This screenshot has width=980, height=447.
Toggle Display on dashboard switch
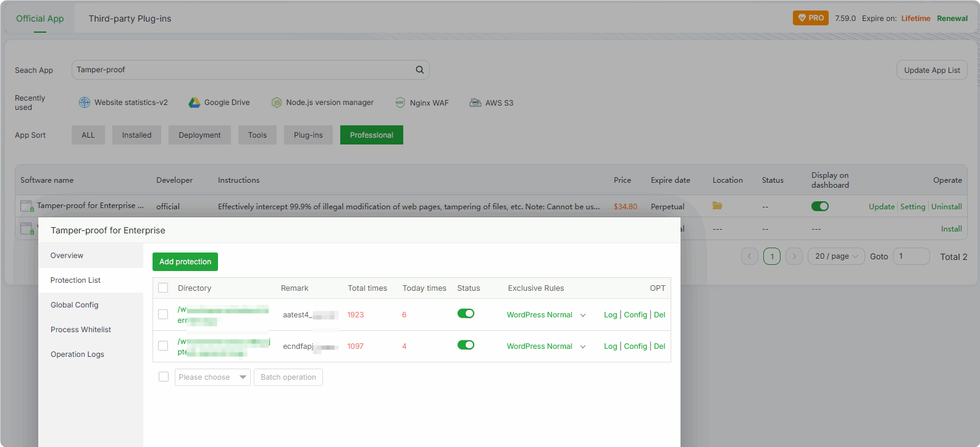point(820,206)
